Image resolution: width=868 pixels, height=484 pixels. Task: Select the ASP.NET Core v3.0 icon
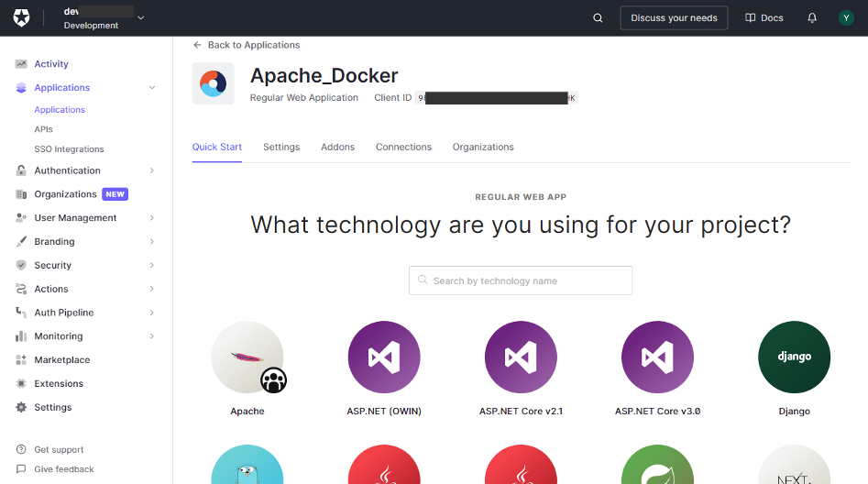657,357
